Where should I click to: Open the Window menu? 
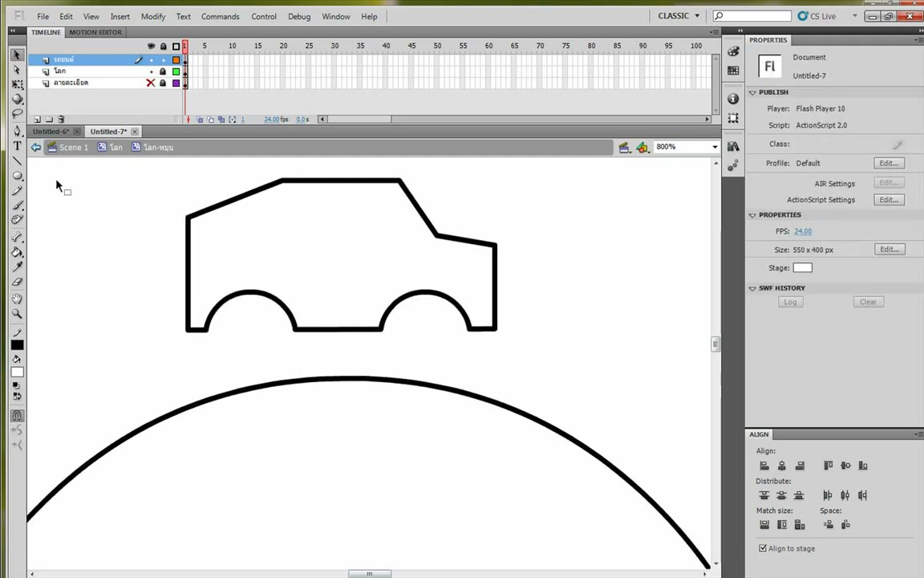click(x=336, y=17)
